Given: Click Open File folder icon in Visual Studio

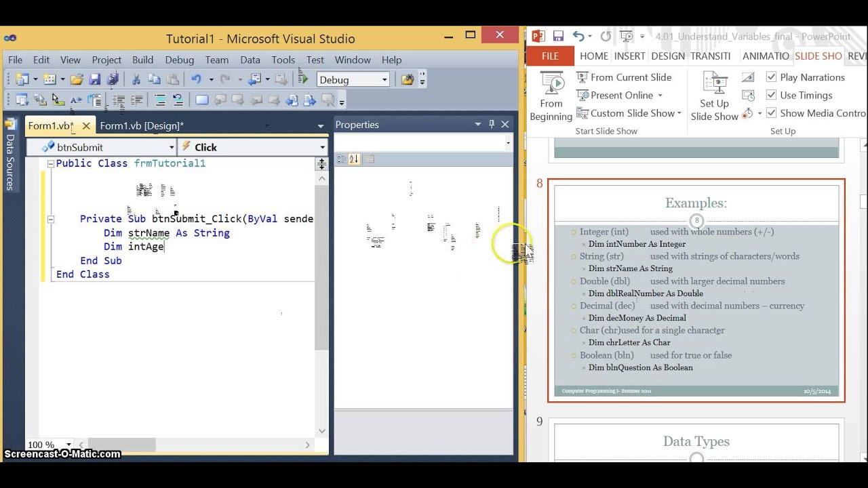Looking at the screenshot, I should point(77,79).
